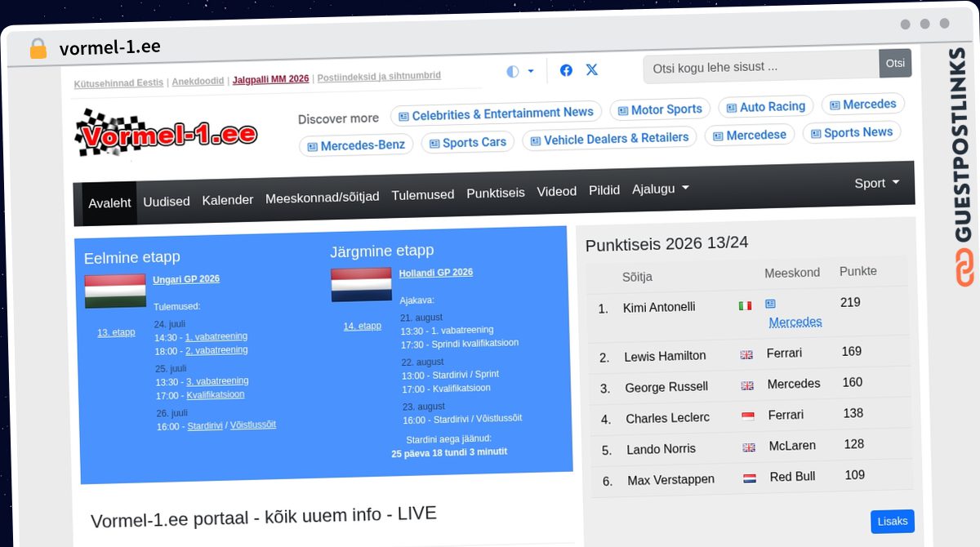Click the Motor Sports chip
This screenshot has width=980, height=547.
click(x=660, y=109)
